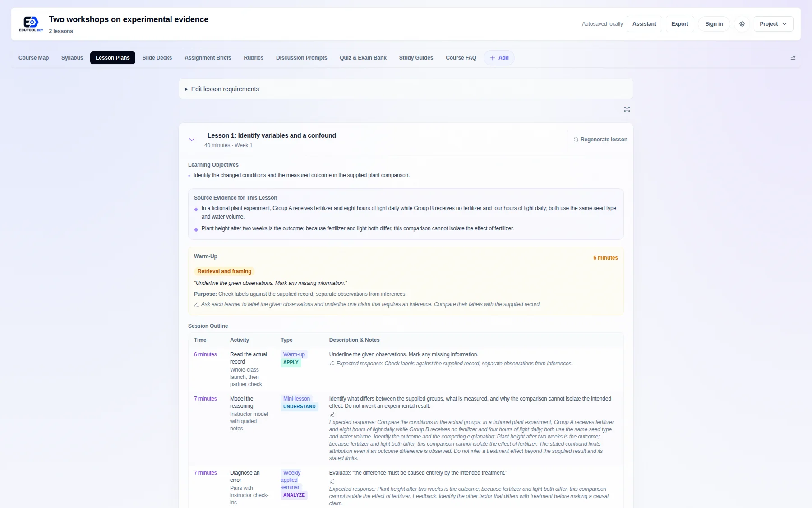
Task: Click the tab overflow icon at far right
Action: tap(793, 58)
